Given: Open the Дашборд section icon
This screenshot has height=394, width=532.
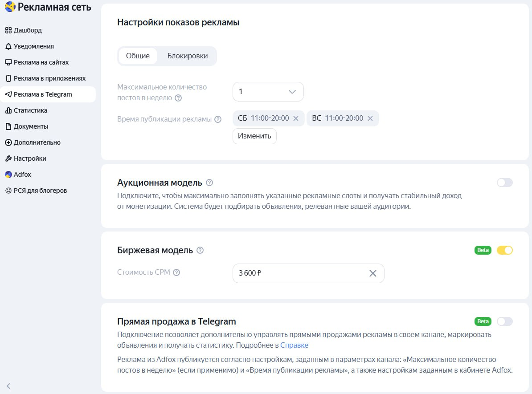Looking at the screenshot, I should pyautogui.click(x=8, y=30).
